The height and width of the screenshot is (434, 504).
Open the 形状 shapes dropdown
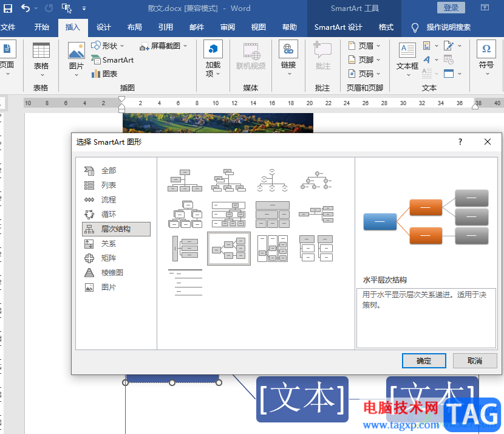[107, 46]
